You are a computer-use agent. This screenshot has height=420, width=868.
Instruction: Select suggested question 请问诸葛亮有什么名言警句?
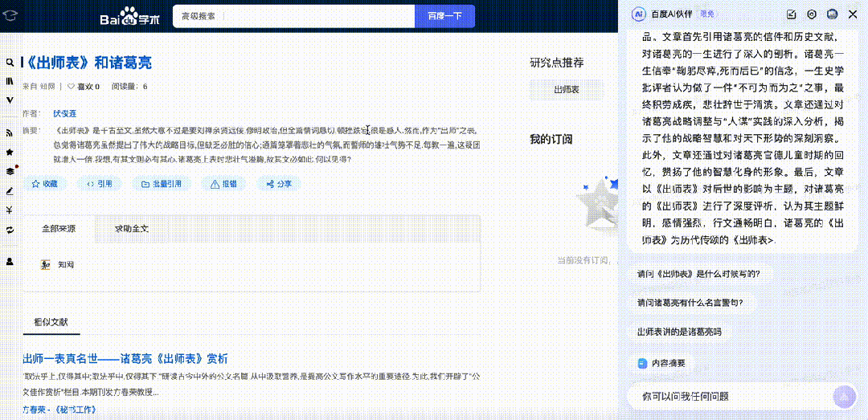[690, 303]
